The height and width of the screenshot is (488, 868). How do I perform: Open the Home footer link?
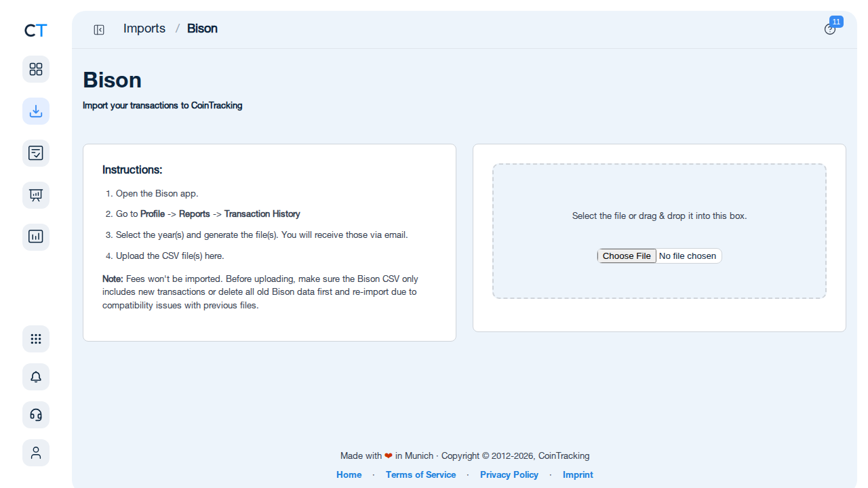click(349, 474)
